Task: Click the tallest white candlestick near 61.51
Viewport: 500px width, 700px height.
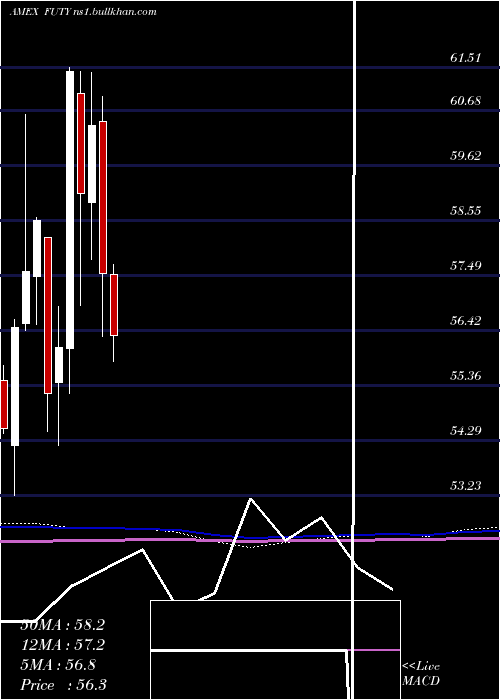Action: [x=70, y=210]
